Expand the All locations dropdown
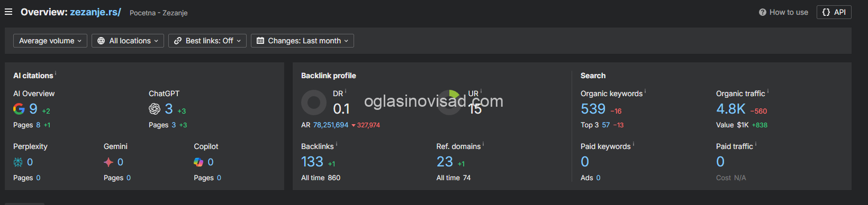 [128, 41]
